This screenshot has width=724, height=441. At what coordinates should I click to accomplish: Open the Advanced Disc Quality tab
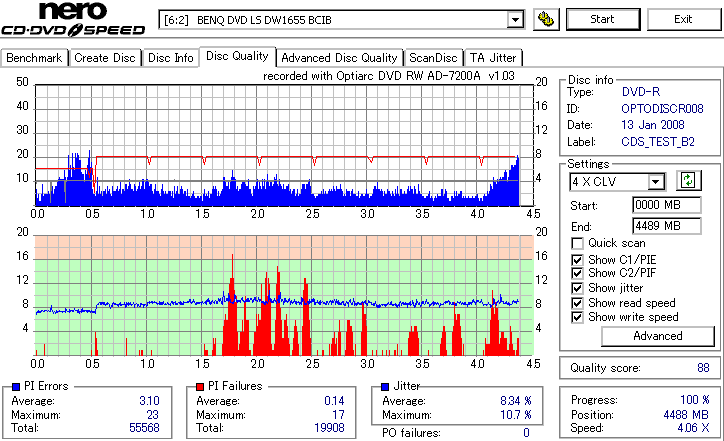point(339,58)
